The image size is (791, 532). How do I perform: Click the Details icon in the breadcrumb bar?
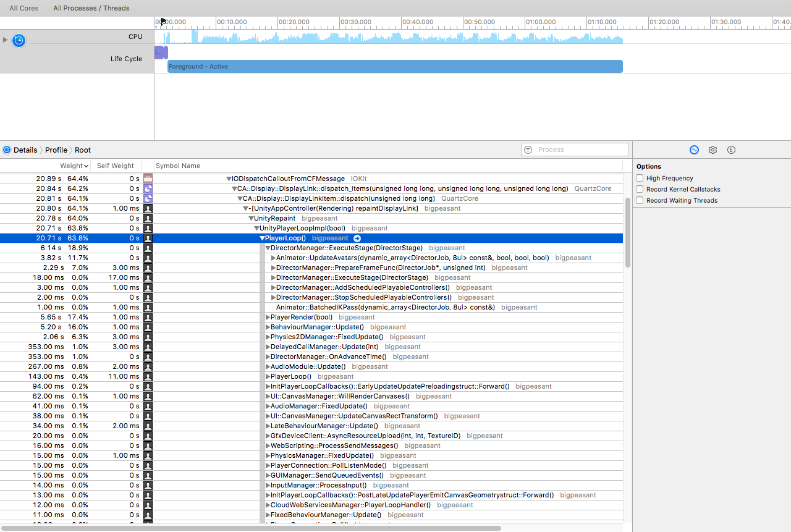point(7,150)
